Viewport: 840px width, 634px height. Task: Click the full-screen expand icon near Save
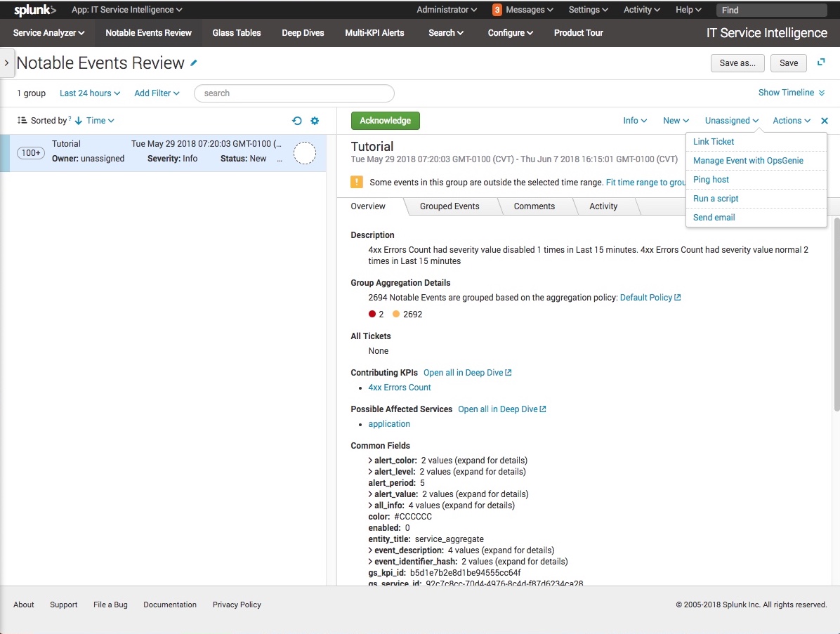[821, 62]
